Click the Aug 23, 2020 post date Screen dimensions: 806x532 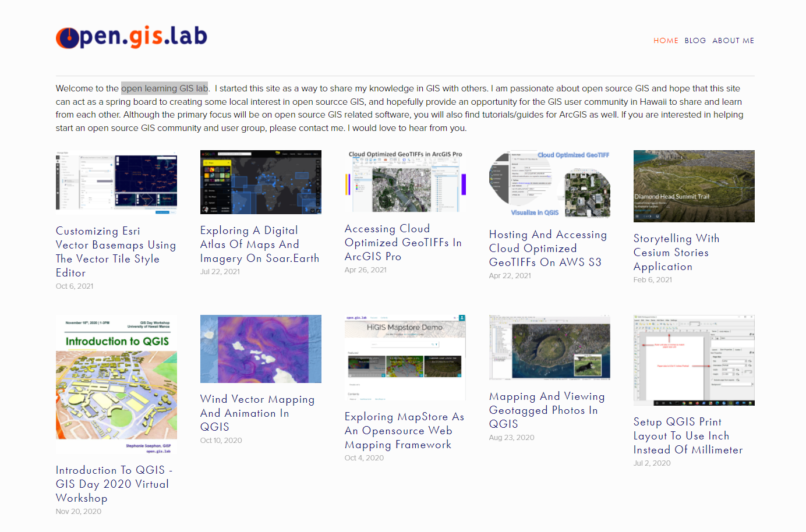pos(512,438)
